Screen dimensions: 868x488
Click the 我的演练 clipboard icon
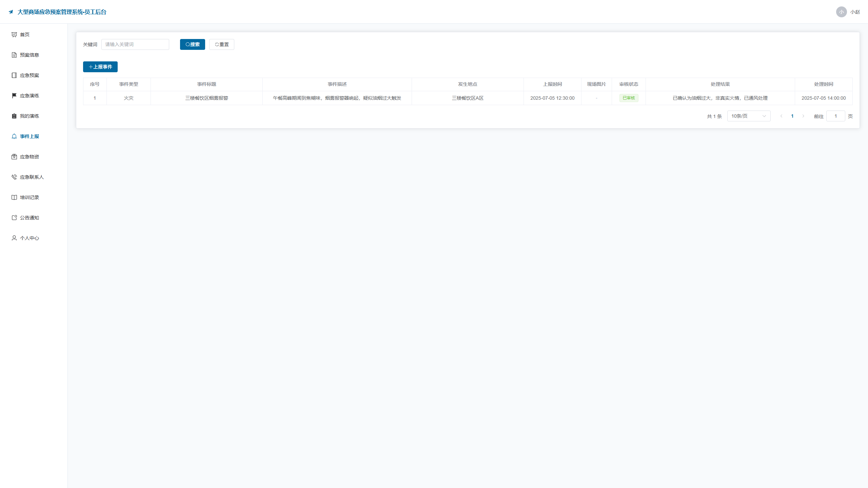point(14,116)
